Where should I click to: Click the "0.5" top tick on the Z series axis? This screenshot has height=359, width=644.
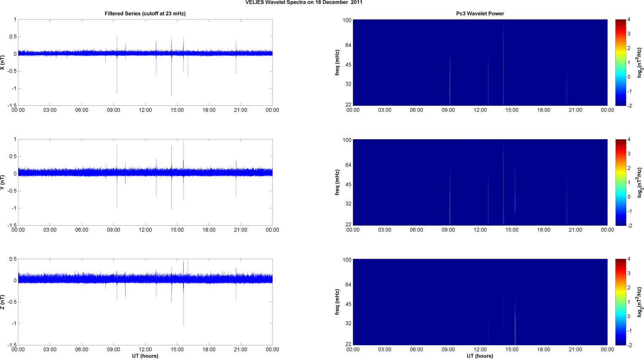13,259
